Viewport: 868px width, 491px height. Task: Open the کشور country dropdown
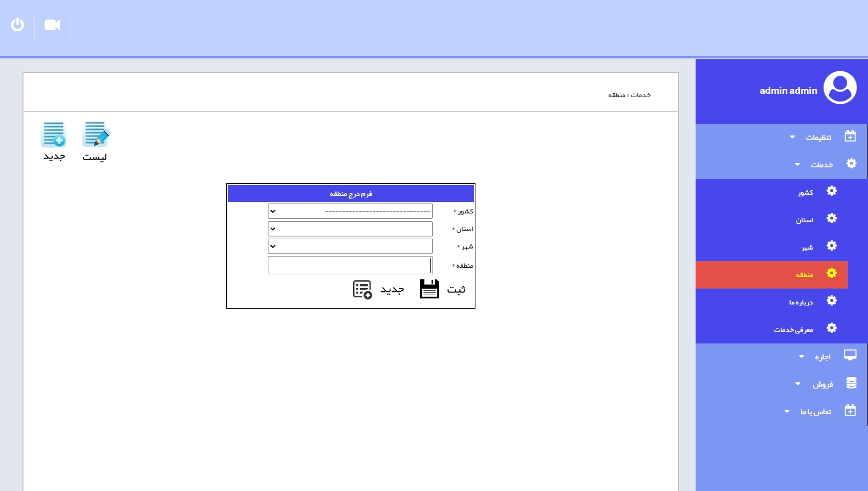click(x=350, y=211)
